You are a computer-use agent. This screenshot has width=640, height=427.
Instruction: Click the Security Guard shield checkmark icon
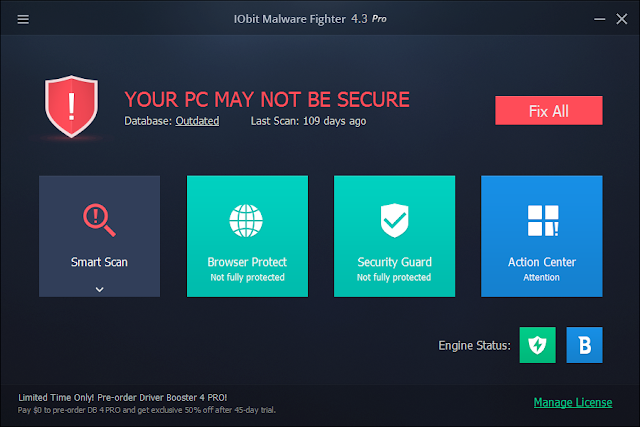click(394, 218)
